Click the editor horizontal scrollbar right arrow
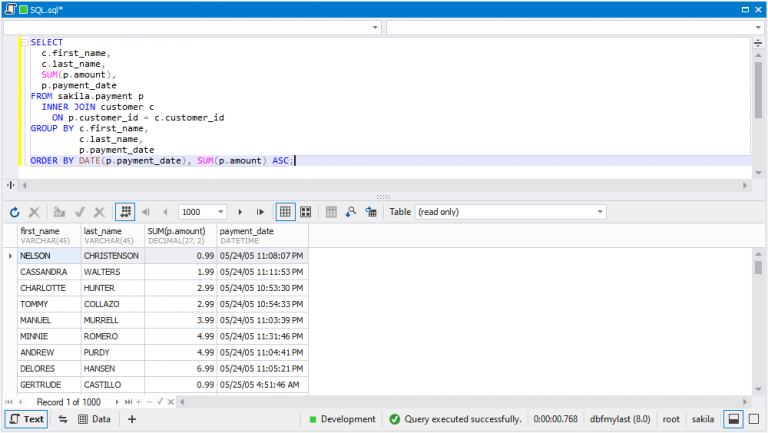The width and height of the screenshot is (768, 433). [745, 186]
